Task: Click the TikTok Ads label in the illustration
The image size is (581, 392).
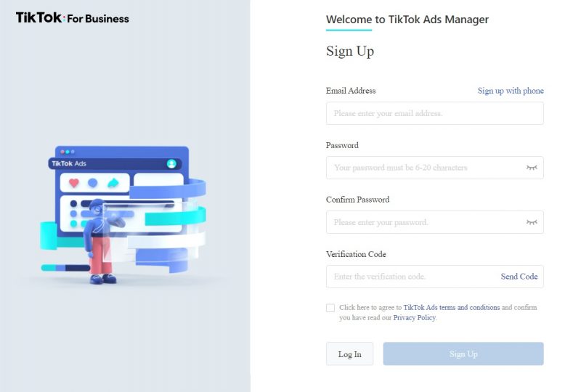Action: [x=69, y=163]
